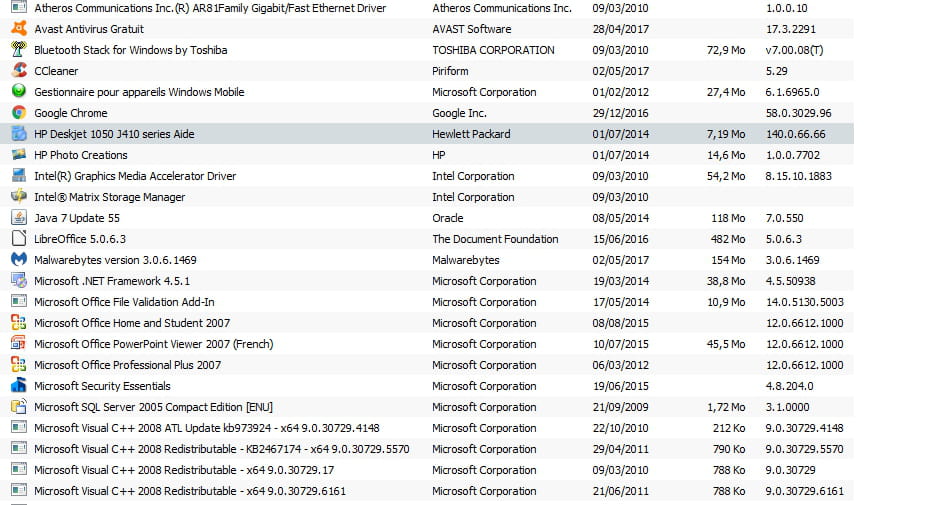Select Visual C++ 2008 Redistributable KB2467174

tap(222, 449)
